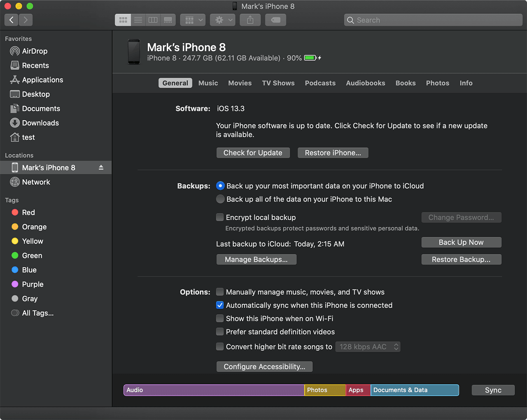The height and width of the screenshot is (420, 527).
Task: Open AirDrop from the sidebar
Action: (x=35, y=51)
